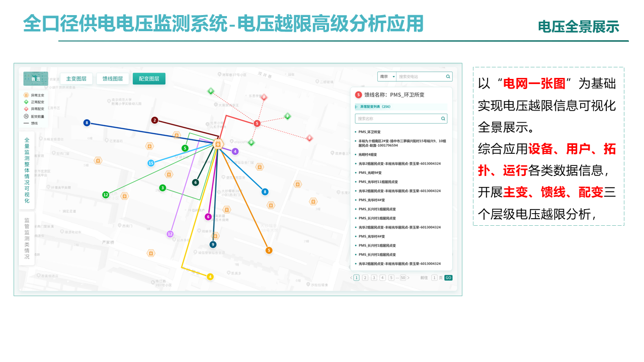Viewport: 644px width, 362px height.
Task: Click the 首页 home thumbnail
Action: coord(36,79)
